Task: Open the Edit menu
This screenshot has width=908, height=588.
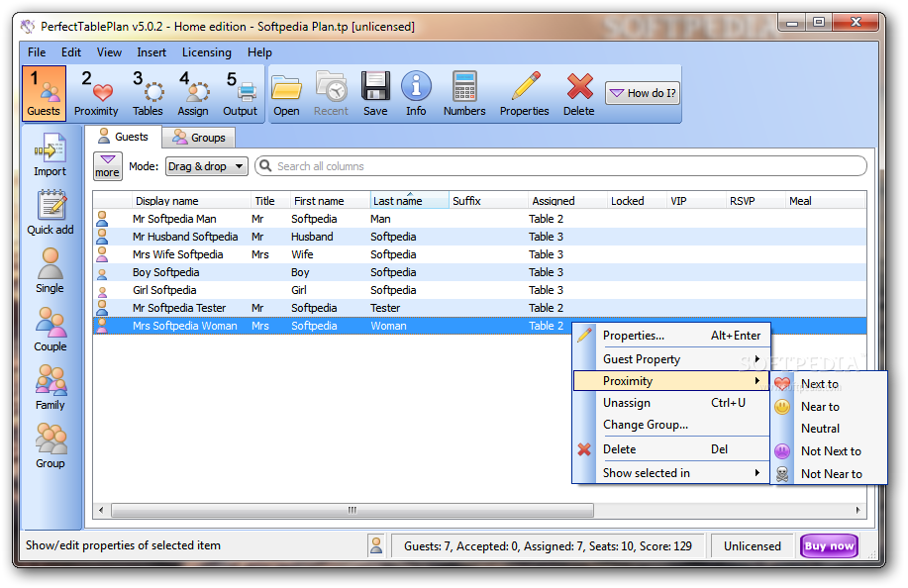Action: [71, 52]
